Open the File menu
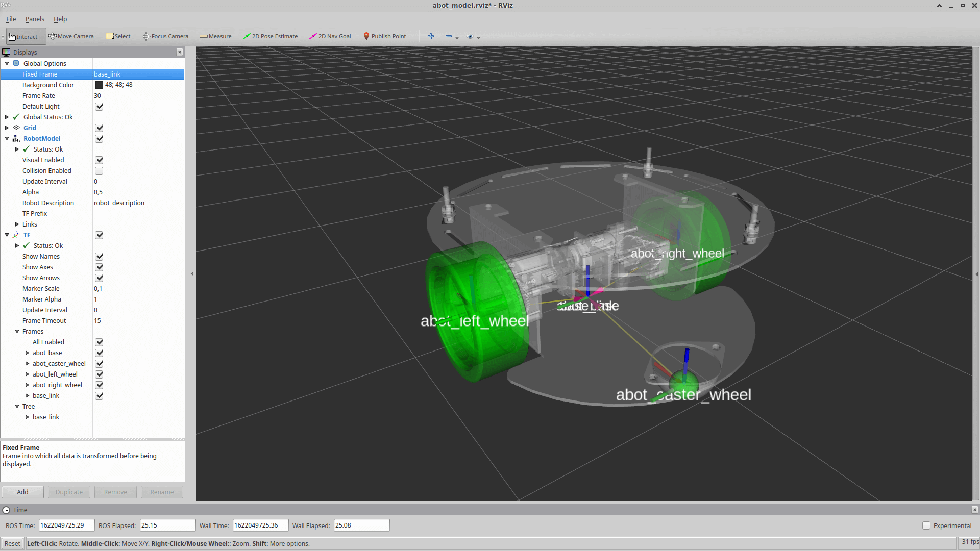 pos(11,19)
